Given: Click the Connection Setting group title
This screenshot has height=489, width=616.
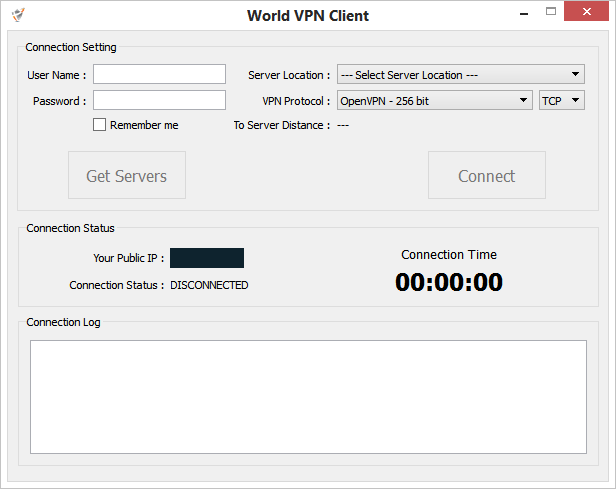Looking at the screenshot, I should tap(71, 47).
